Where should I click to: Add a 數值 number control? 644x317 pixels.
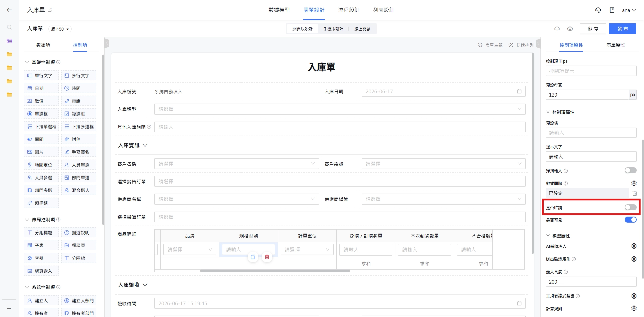pyautogui.click(x=41, y=101)
